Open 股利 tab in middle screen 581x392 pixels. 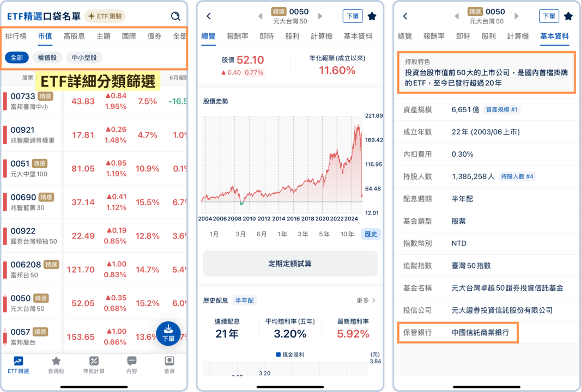292,36
